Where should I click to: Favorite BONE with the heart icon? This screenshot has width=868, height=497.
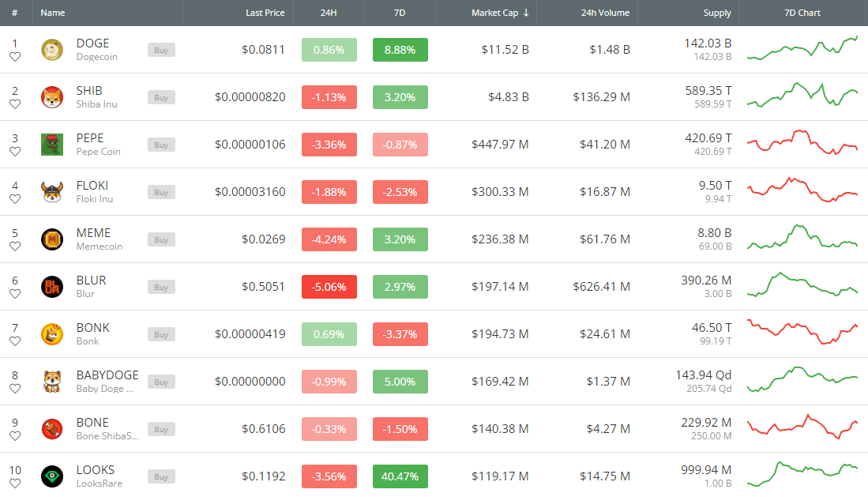15,436
